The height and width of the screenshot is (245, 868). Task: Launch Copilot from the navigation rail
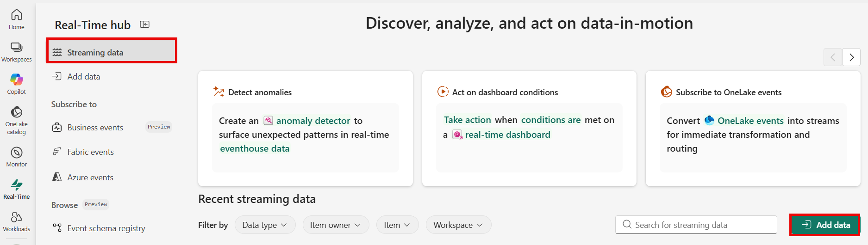click(17, 84)
